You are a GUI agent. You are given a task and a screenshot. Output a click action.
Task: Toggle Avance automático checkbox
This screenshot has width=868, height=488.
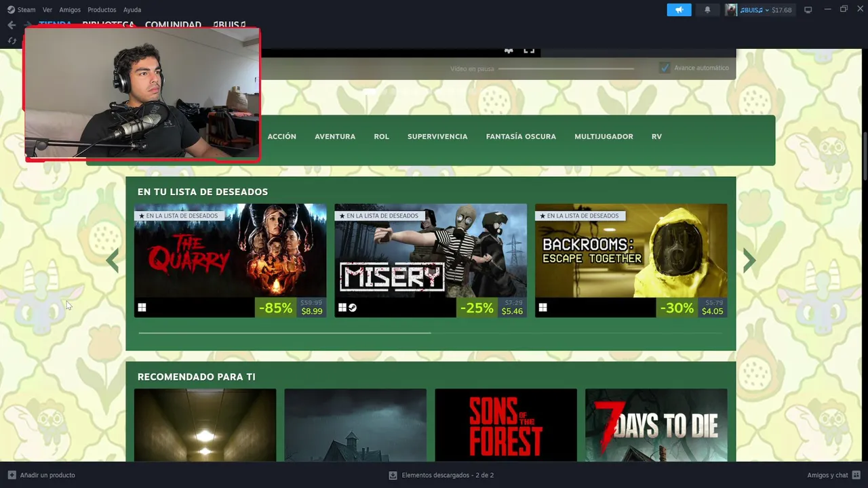[x=665, y=68]
